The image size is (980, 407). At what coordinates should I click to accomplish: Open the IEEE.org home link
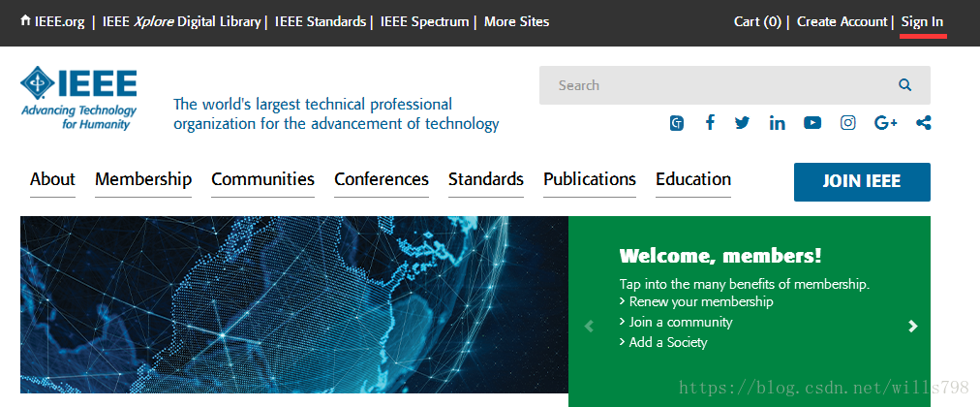pyautogui.click(x=52, y=22)
